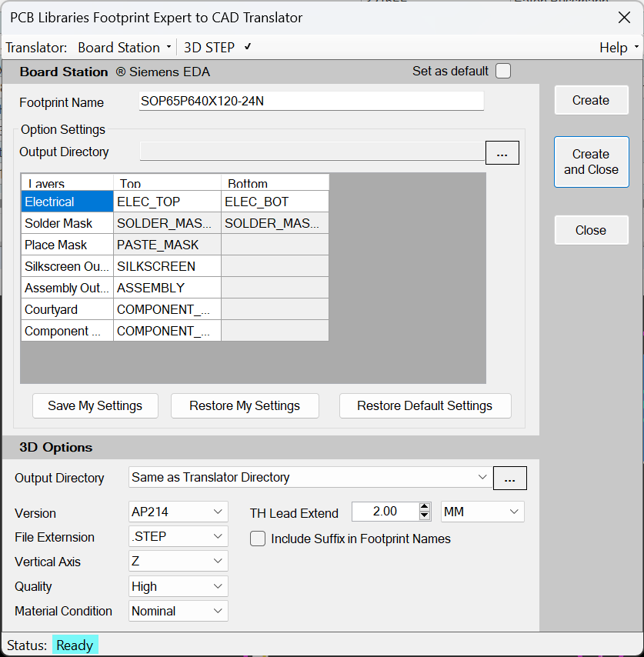The image size is (644, 657).
Task: Click the Solder Mask bottom layer cell
Action: click(x=275, y=223)
